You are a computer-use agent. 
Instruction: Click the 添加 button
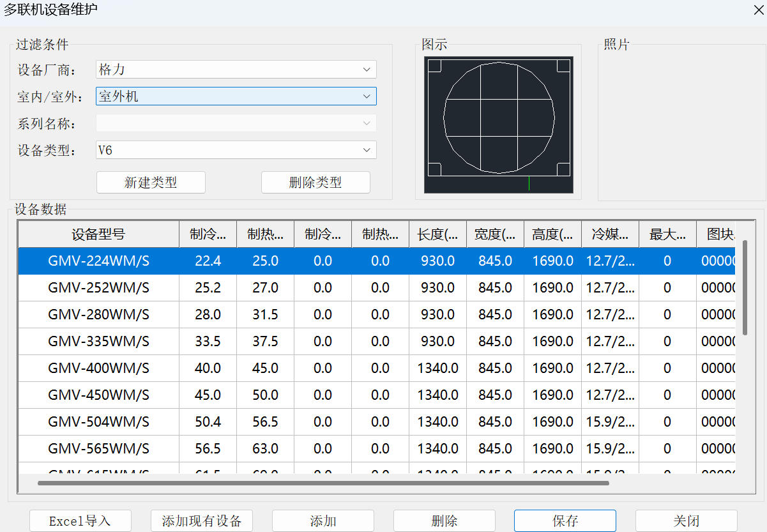pos(323,521)
